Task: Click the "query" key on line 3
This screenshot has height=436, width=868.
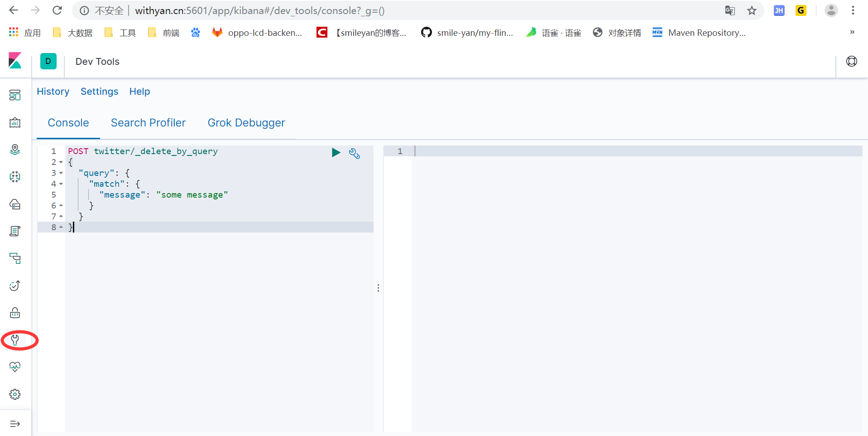Action: [96, 173]
